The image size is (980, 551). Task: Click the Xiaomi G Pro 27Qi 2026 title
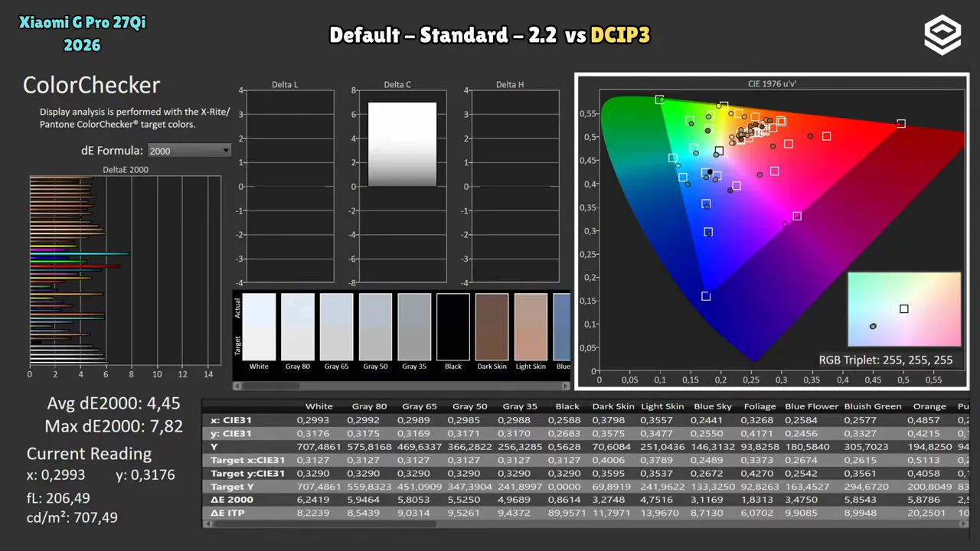point(83,34)
